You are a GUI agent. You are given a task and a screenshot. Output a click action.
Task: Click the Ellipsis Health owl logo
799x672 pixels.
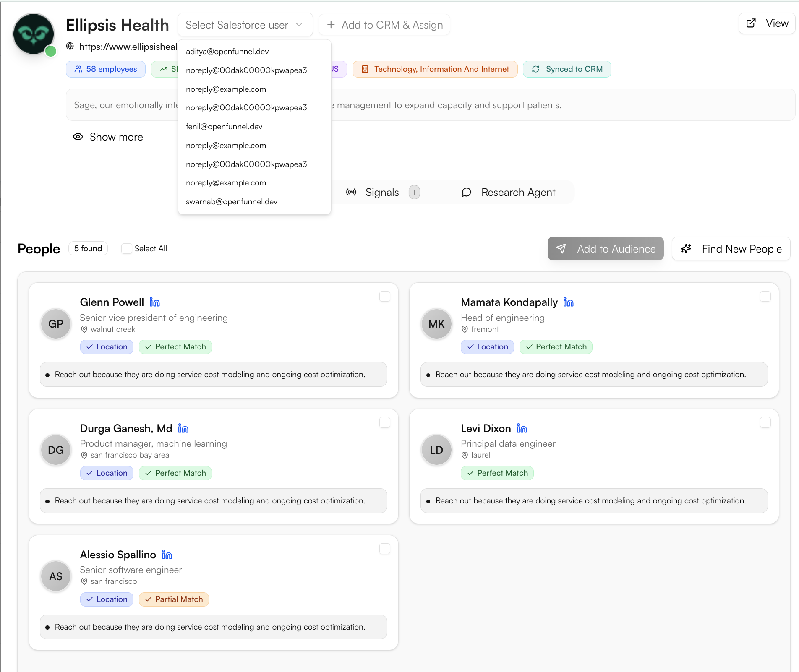[x=34, y=34]
